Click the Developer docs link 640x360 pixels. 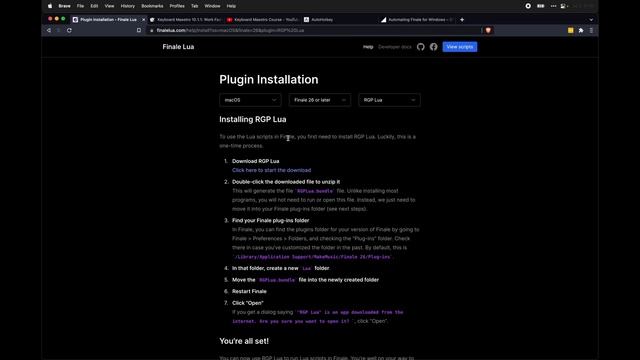[395, 47]
